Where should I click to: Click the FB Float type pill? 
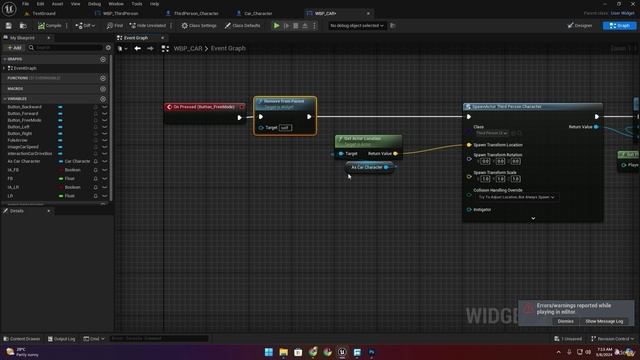coord(67,178)
